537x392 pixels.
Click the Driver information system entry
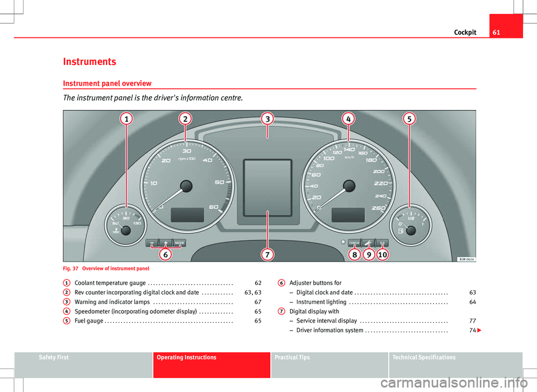329,330
